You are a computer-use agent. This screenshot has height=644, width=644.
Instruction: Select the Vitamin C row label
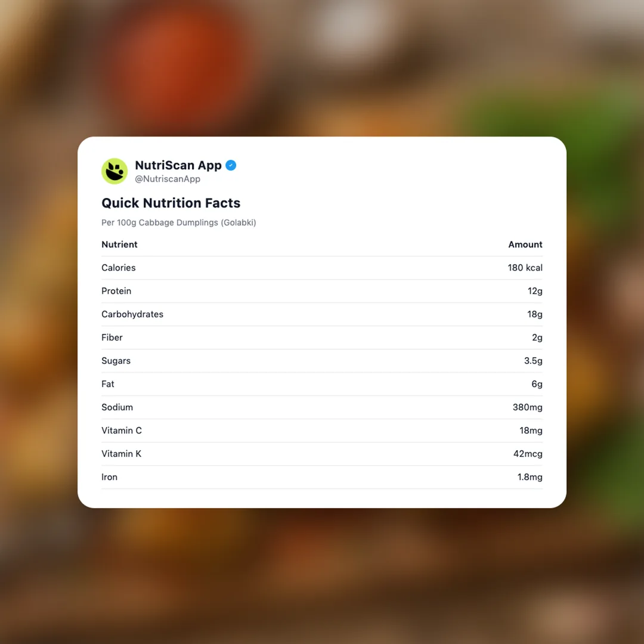[122, 431]
